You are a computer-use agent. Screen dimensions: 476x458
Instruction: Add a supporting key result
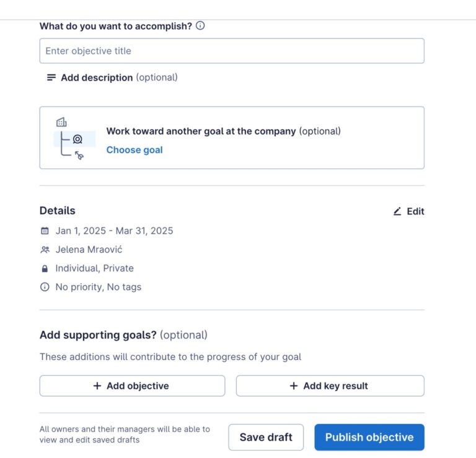[330, 385]
